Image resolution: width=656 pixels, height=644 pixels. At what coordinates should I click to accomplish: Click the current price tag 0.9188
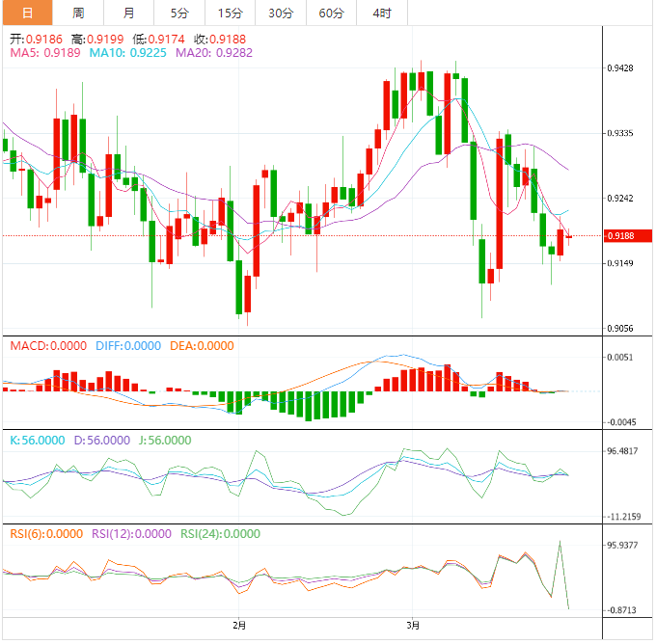coord(628,236)
